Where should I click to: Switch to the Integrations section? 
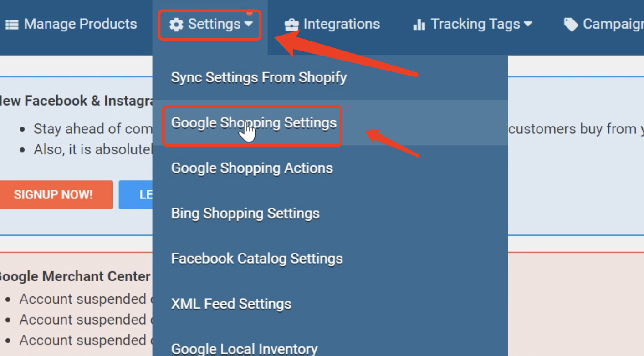point(332,24)
